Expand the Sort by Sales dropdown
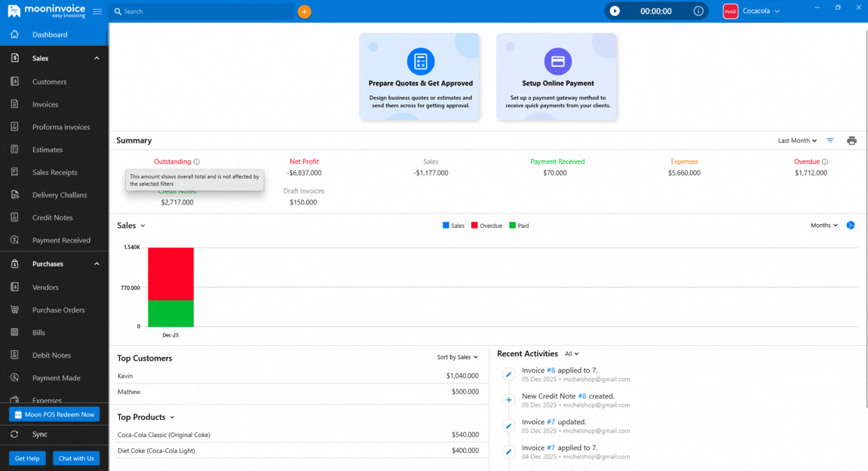Screen dimensions: 868x471 [457, 357]
